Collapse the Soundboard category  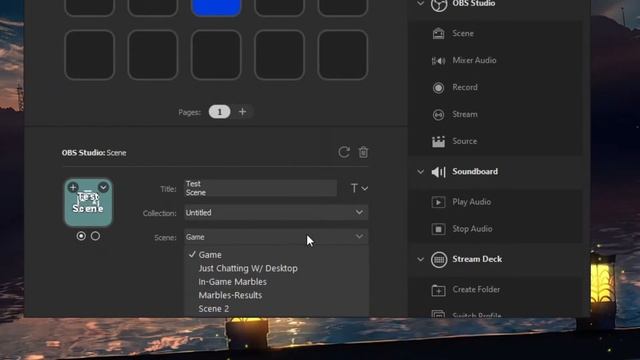pos(420,172)
